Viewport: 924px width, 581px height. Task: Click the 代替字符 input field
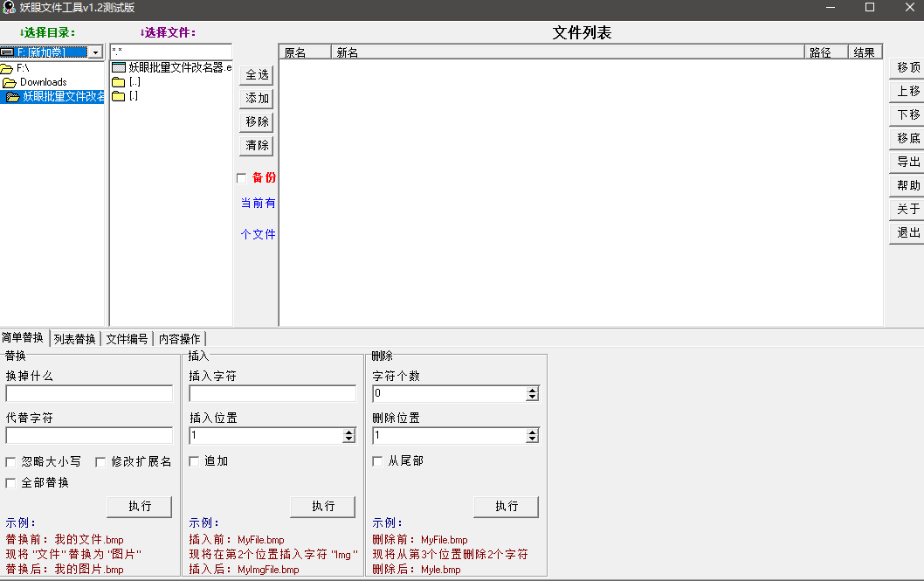pos(89,435)
